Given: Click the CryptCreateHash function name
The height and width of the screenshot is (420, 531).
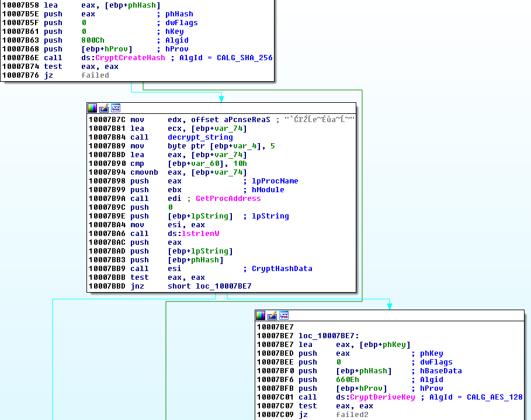Looking at the screenshot, I should point(138,58).
